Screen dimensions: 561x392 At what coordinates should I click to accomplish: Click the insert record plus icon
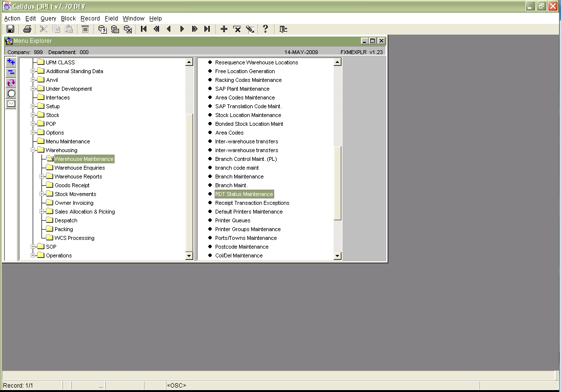224,29
